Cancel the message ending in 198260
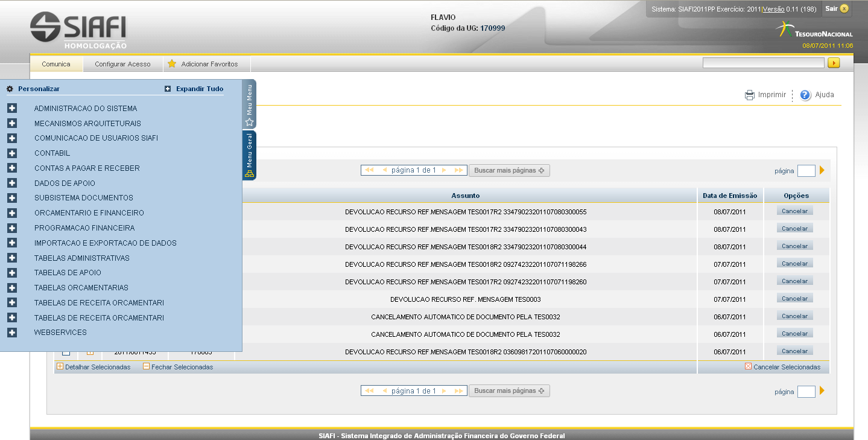The height and width of the screenshot is (440, 868). point(795,281)
